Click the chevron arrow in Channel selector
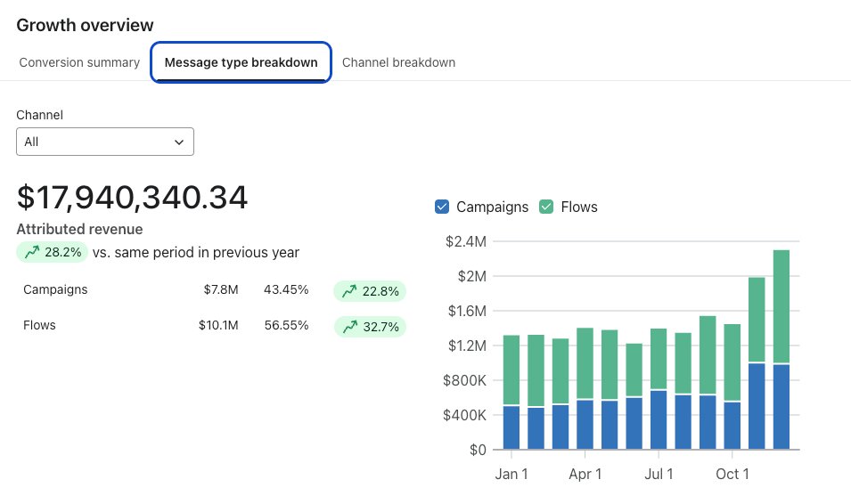 click(179, 142)
